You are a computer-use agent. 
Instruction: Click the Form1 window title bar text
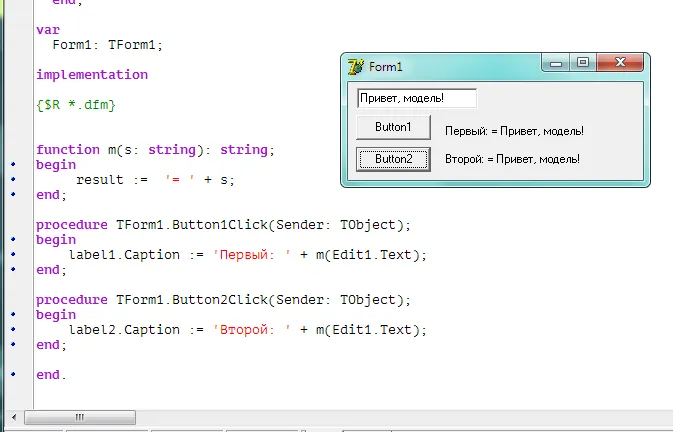pyautogui.click(x=386, y=67)
